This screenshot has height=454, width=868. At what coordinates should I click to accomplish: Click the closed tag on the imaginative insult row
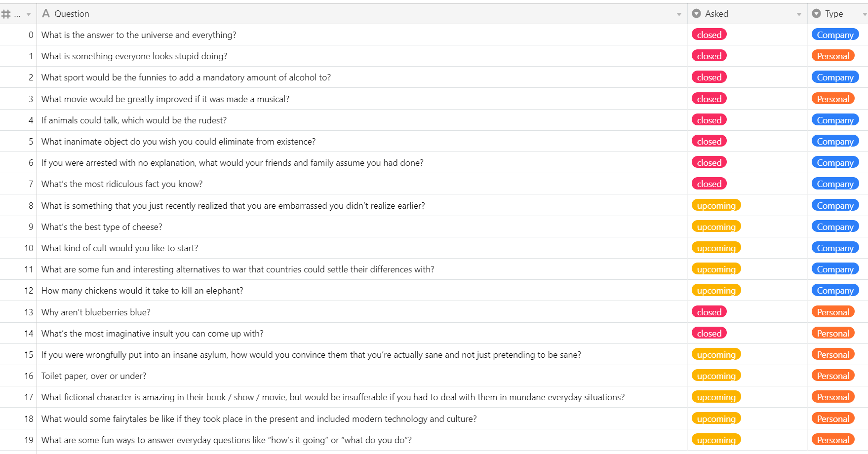[709, 333]
